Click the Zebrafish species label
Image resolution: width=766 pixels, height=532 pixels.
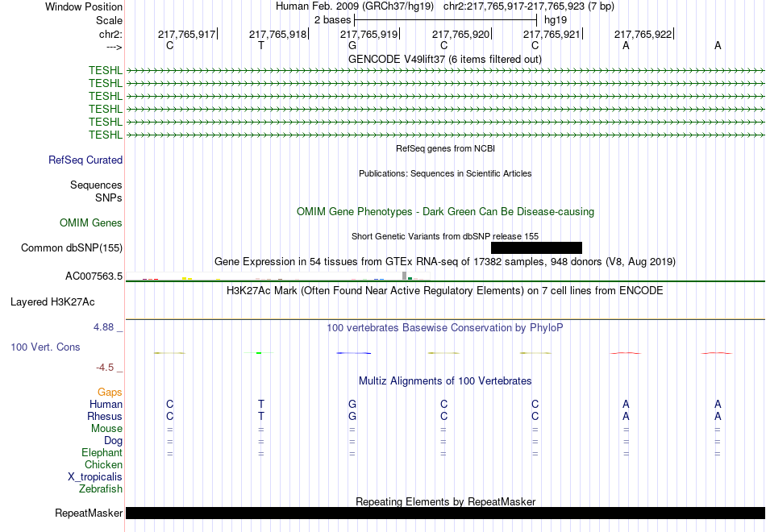coord(101,488)
